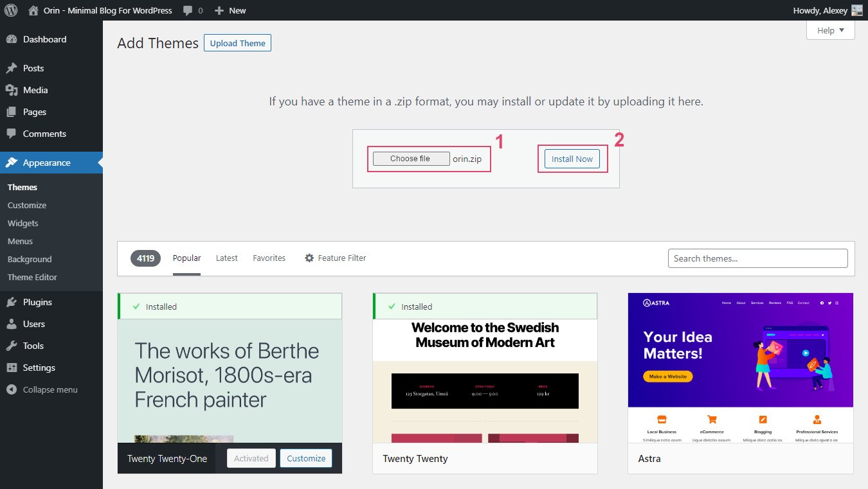The width and height of the screenshot is (868, 489).
Task: Expand the New menu in admin bar
Action: [x=230, y=10]
